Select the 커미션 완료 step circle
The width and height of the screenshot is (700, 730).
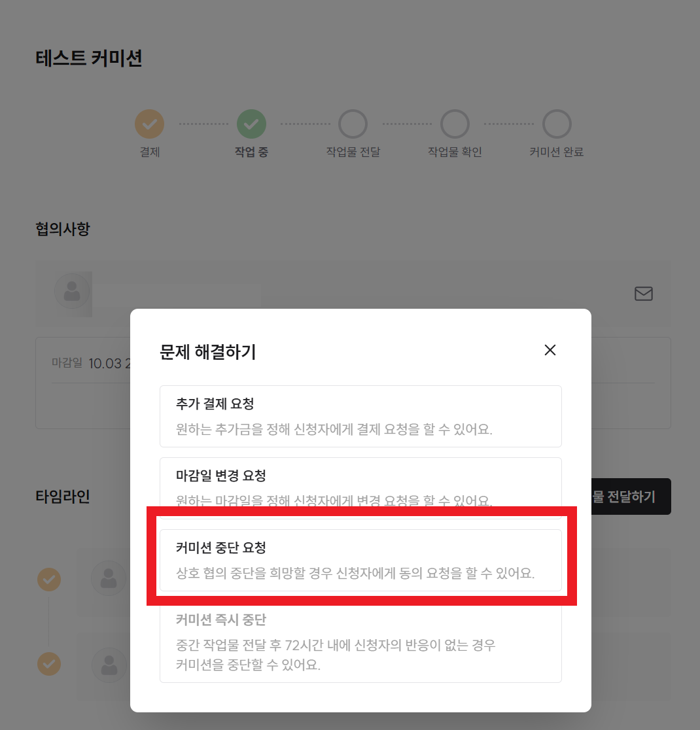[x=557, y=123]
